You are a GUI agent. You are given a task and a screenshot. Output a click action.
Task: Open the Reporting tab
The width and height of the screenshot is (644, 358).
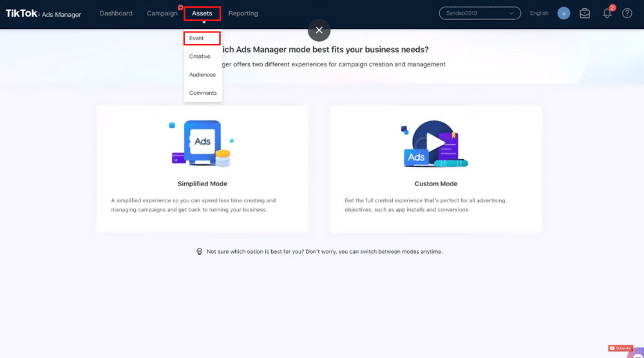coord(243,13)
